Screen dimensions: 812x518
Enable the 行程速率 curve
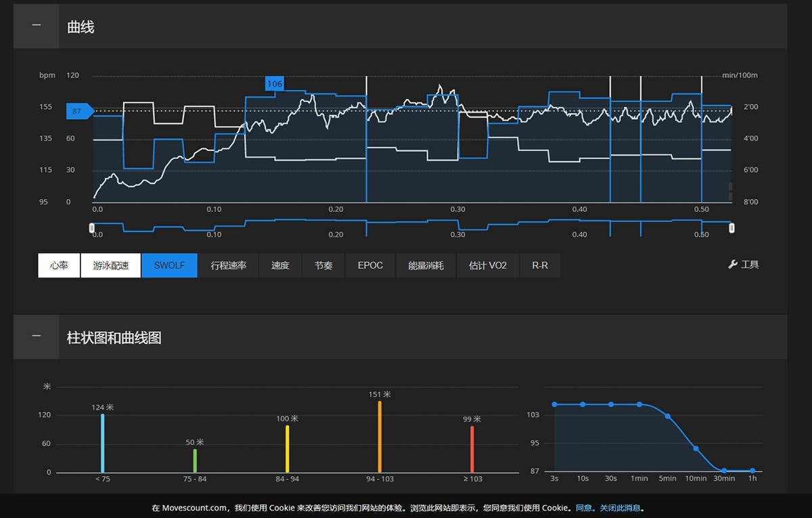(x=228, y=265)
